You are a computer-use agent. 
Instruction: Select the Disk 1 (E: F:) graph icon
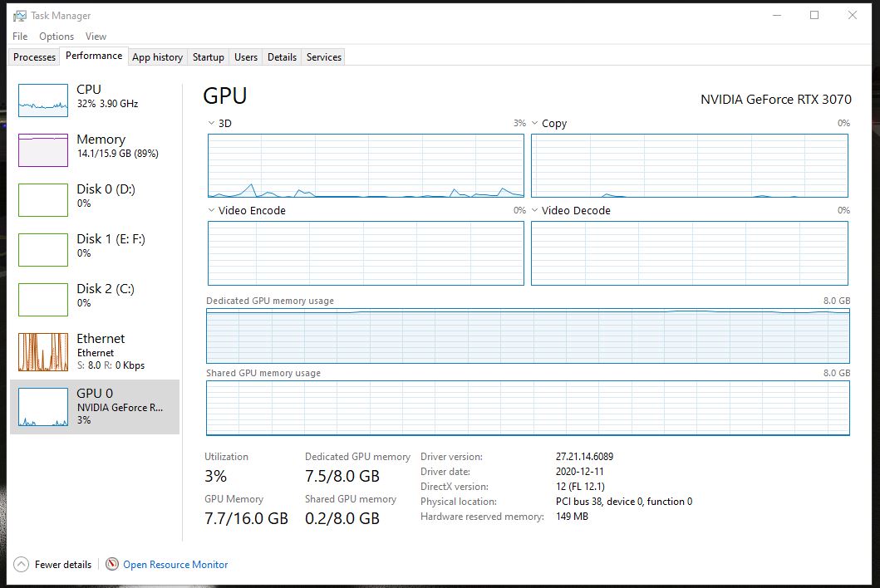tap(43, 249)
